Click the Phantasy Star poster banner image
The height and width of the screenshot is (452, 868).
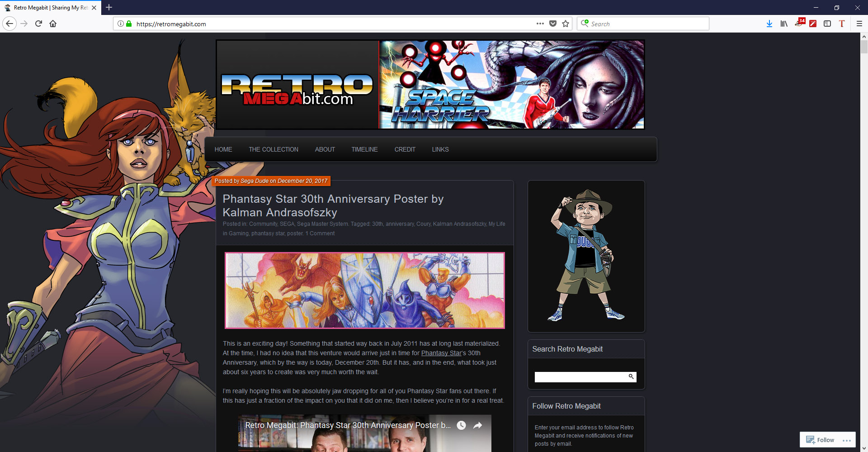click(364, 290)
